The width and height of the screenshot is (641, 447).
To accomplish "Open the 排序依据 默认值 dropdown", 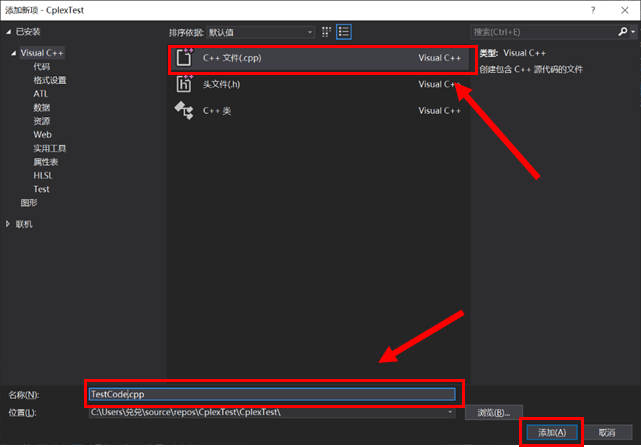I will pos(261,32).
